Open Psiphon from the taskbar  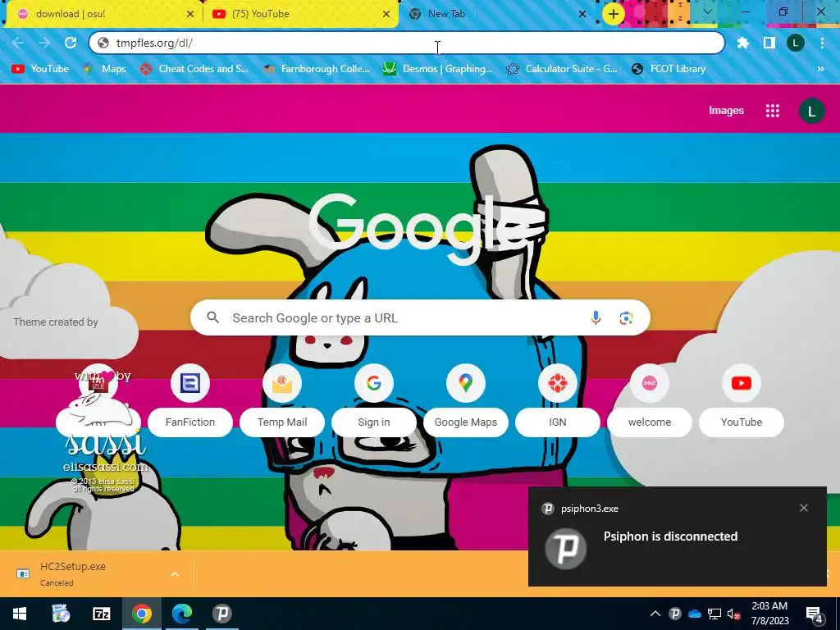pos(221,614)
